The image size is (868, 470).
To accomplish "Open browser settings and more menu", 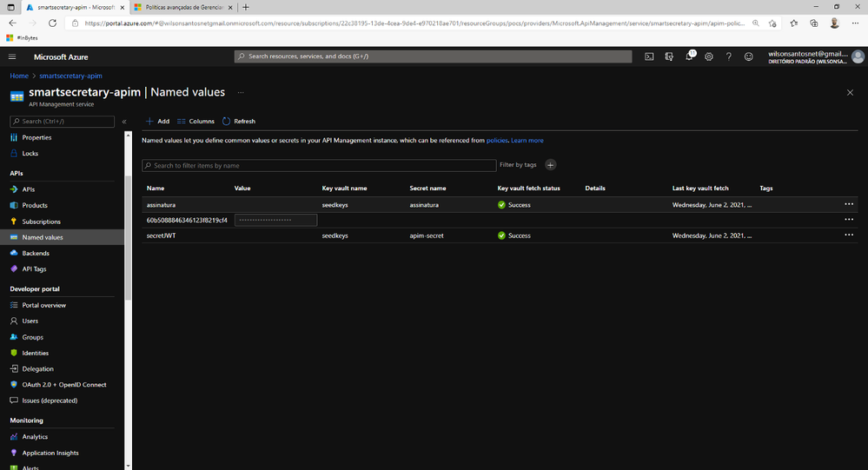I will tap(855, 23).
